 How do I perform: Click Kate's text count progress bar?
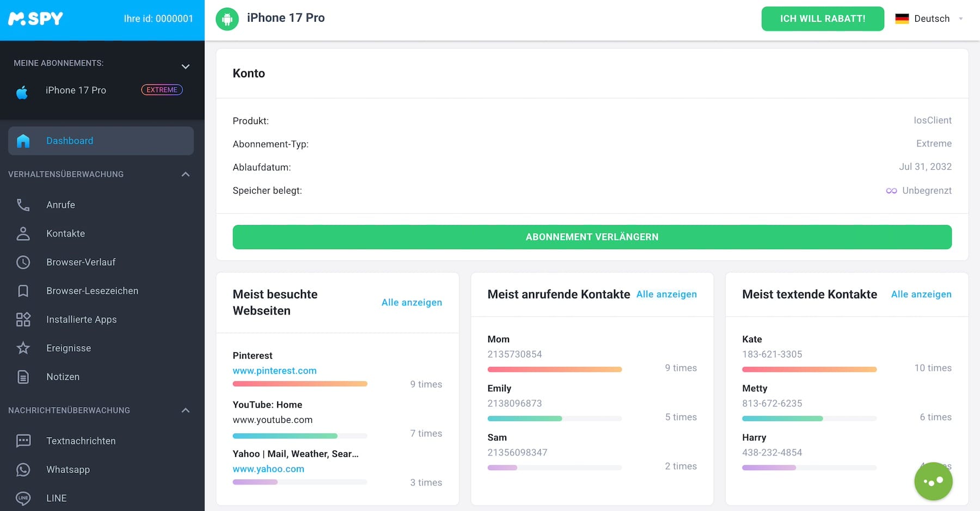tap(810, 370)
